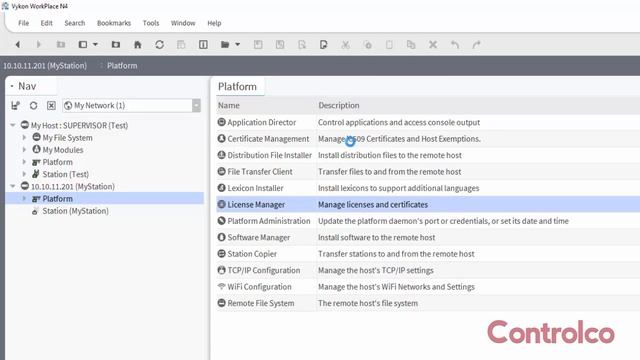This screenshot has height=360, width=640.
Task: Expand the Station (Test) node
Action: coord(24,174)
